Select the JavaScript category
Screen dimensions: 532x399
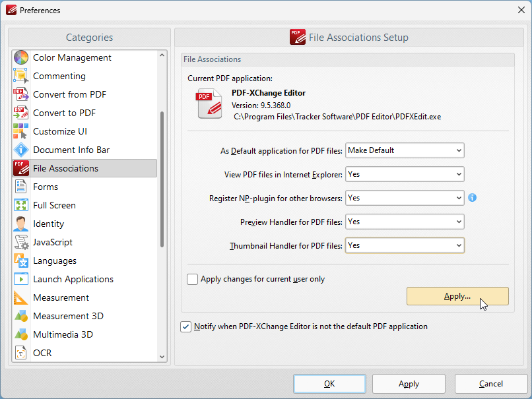(85, 243)
